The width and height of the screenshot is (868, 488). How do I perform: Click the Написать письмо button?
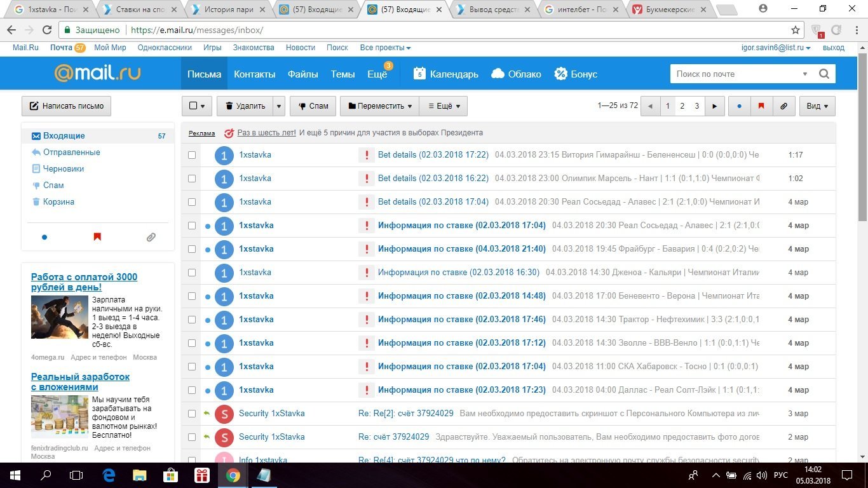pos(66,106)
